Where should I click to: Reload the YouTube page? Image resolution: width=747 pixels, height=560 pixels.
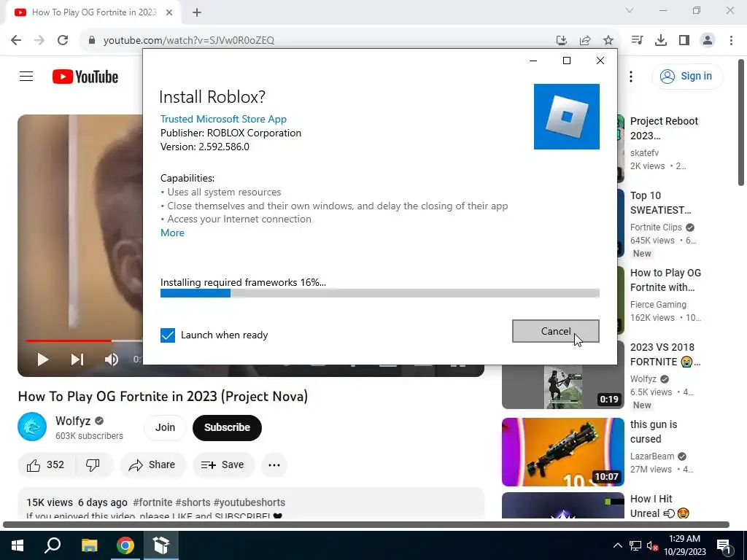point(63,40)
